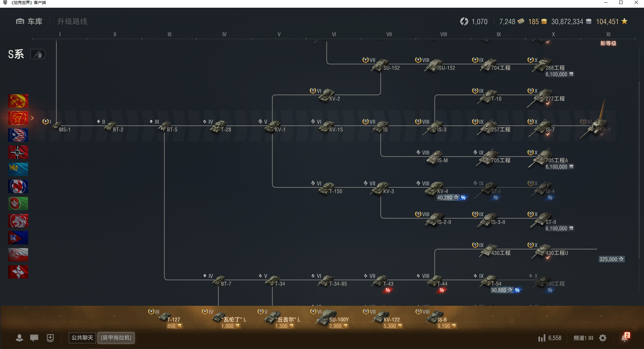This screenshot has height=349, width=644.
Task: Click the free experience 104,451 value
Action: (611, 22)
